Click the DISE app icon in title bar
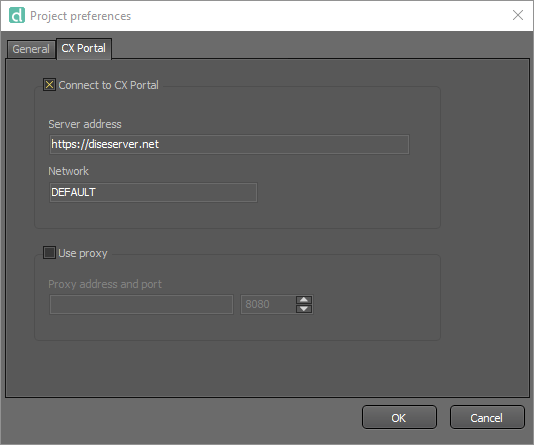This screenshot has height=445, width=534. click(17, 15)
